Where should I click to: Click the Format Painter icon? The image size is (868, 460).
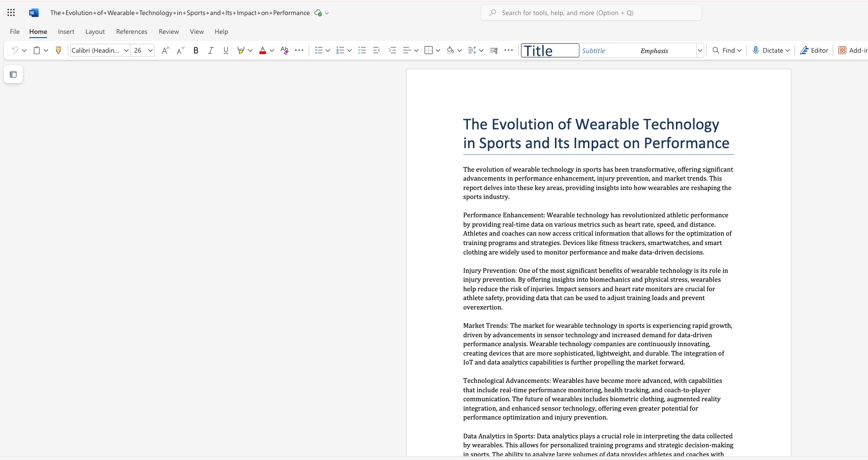(x=58, y=50)
